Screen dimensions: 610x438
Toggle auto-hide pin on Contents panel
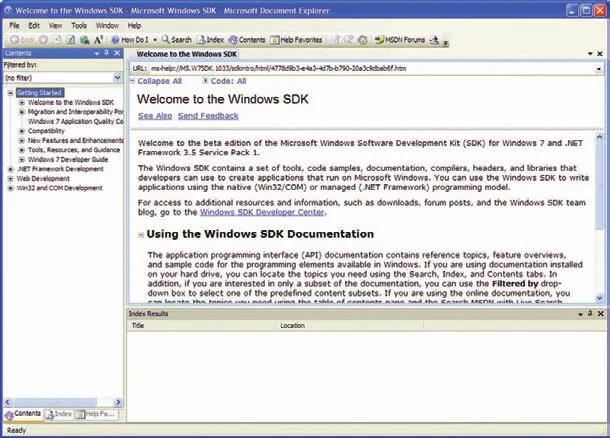pyautogui.click(x=107, y=53)
